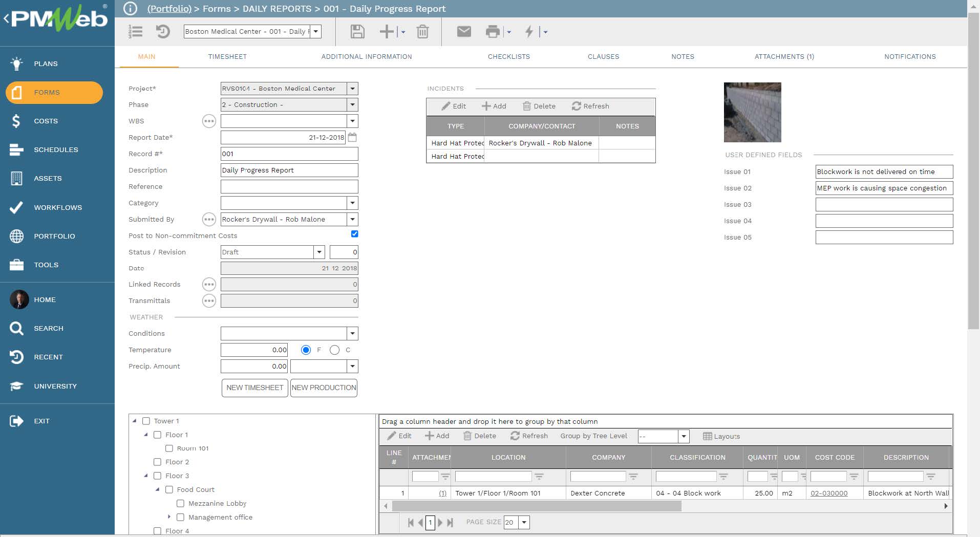Open the Conditions dropdown under Weather
The height and width of the screenshot is (537, 980).
click(352, 333)
